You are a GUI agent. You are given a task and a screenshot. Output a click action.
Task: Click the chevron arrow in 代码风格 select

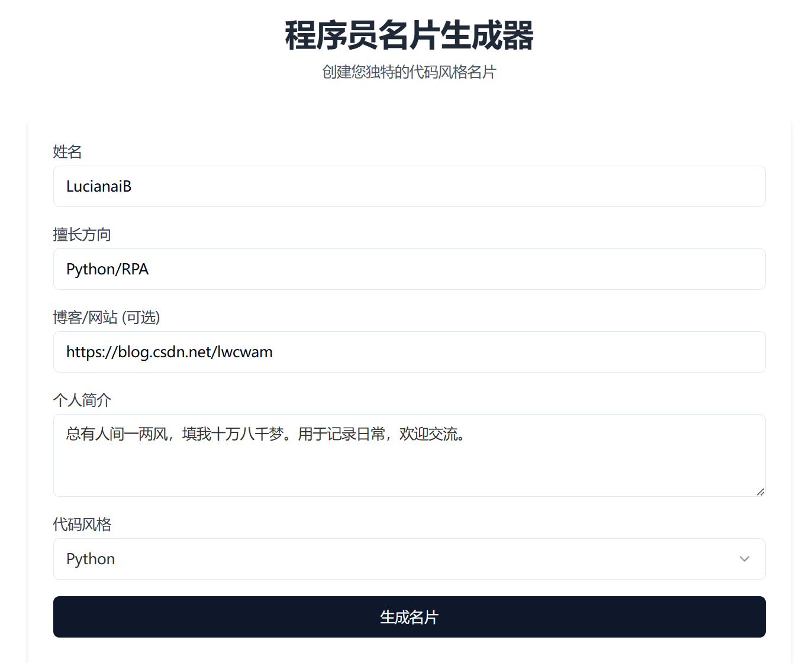(x=745, y=559)
